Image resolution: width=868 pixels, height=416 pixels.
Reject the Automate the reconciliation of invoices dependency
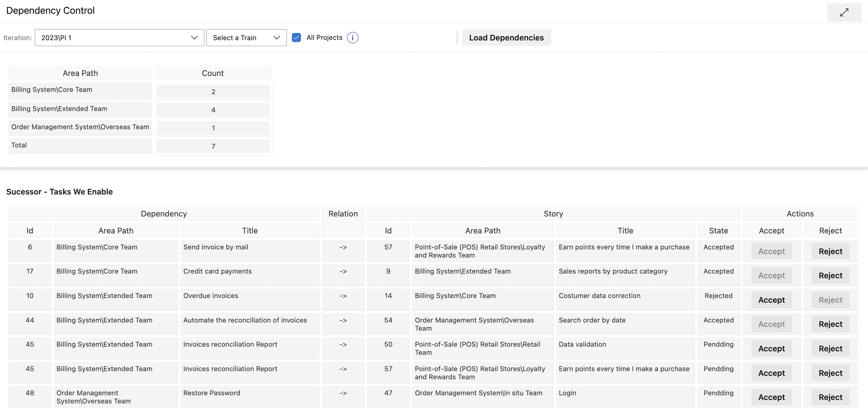[x=830, y=324]
